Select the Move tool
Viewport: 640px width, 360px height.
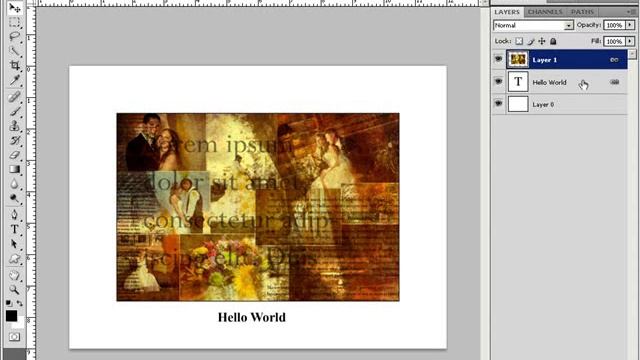(14, 7)
